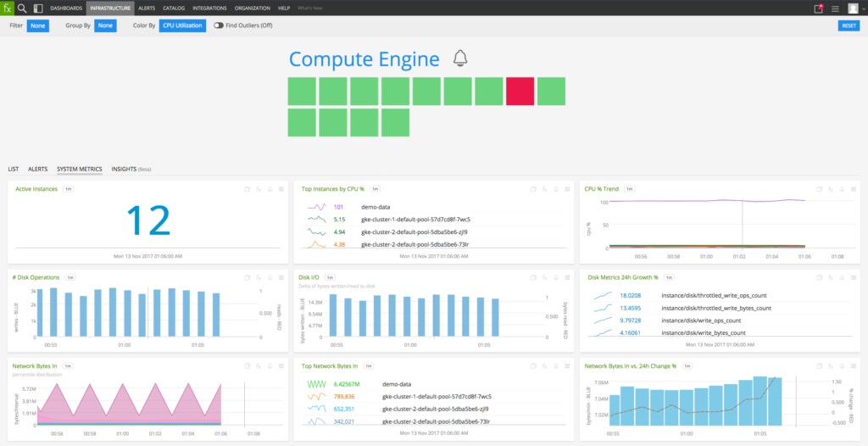Copy the Top Instances by CPU % chart
Screen dimensions: 868x446
coord(533,189)
